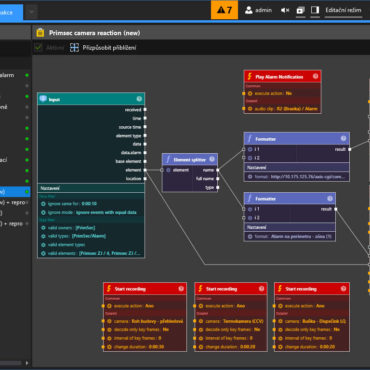Open help icon on left Start recording node
370x370 pixels.
[181, 288]
